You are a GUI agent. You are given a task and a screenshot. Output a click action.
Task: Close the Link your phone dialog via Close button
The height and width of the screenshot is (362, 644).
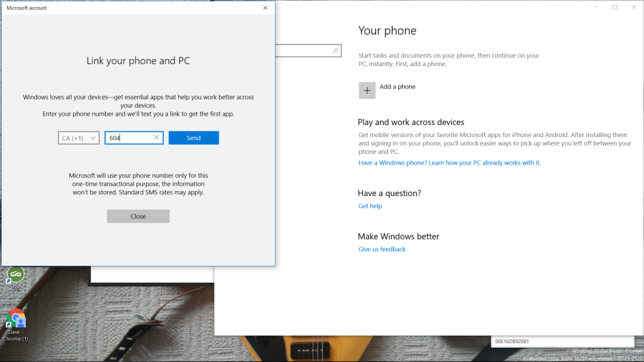click(x=138, y=216)
